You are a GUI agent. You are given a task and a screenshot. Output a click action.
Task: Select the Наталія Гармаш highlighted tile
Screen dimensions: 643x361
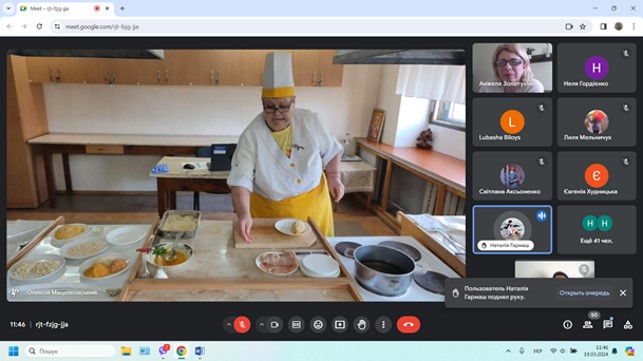[512, 230]
